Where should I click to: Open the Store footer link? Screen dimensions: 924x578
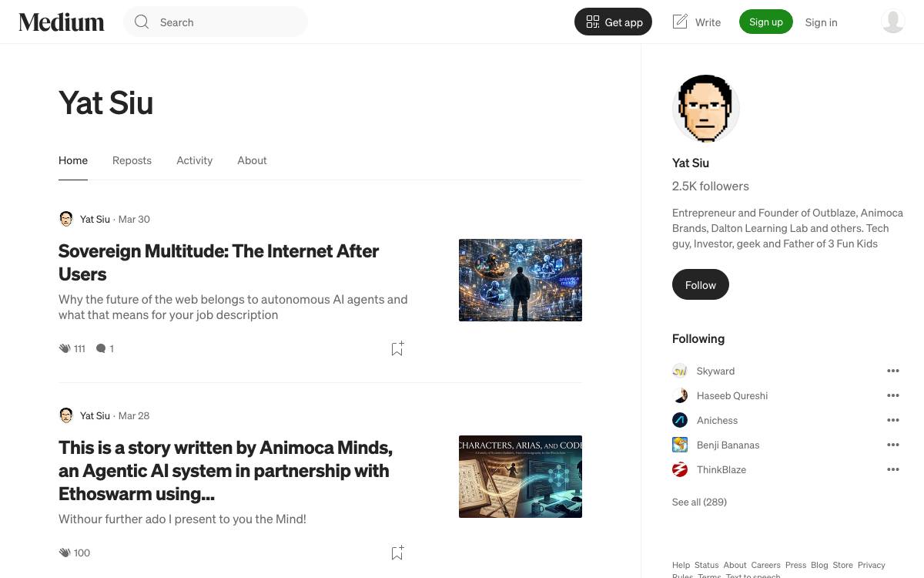842,565
